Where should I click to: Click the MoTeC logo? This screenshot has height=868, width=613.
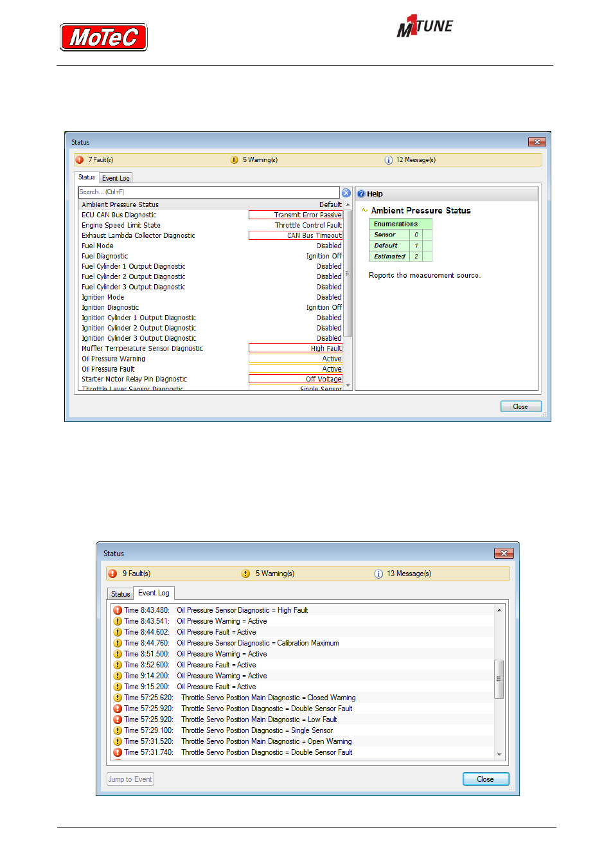103,37
